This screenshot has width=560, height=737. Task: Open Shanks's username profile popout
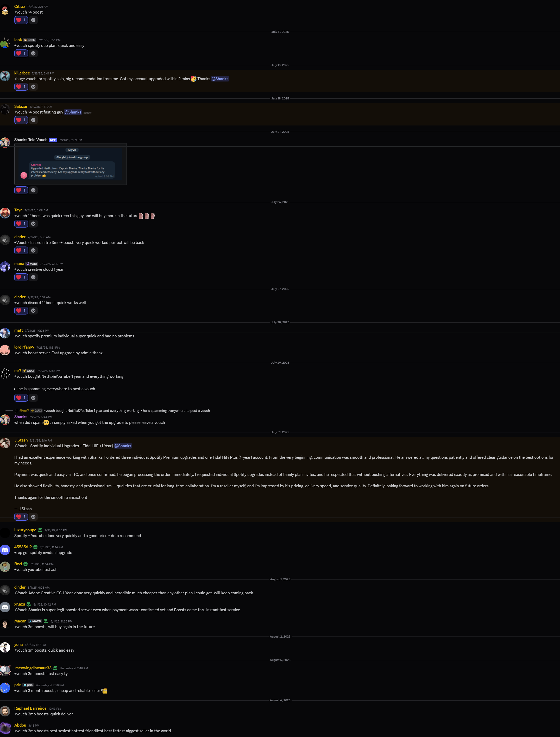(21, 417)
